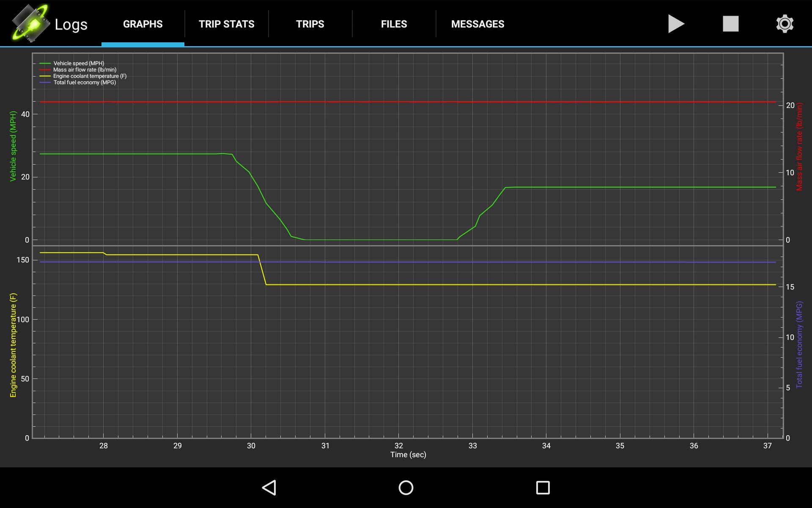View the MESSAGES tab
The image size is (812, 508).
477,24
